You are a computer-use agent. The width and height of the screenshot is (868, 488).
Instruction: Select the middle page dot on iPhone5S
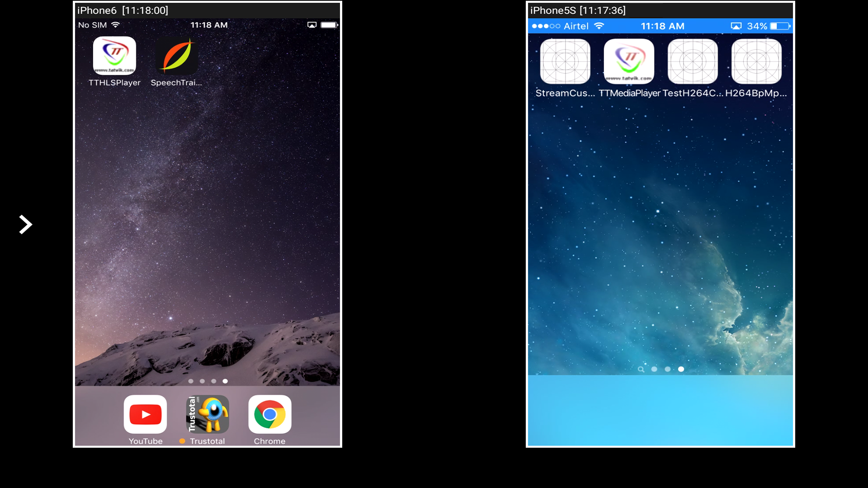coord(668,369)
